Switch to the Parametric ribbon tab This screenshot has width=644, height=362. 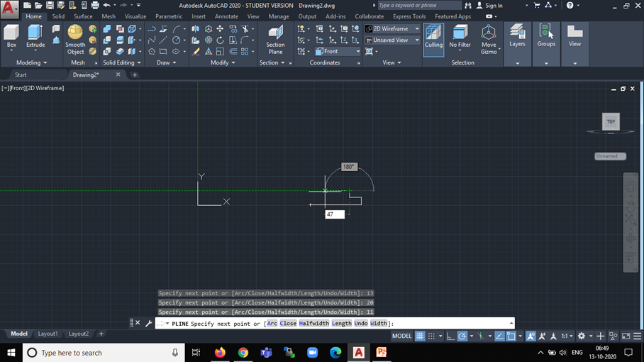[169, 16]
